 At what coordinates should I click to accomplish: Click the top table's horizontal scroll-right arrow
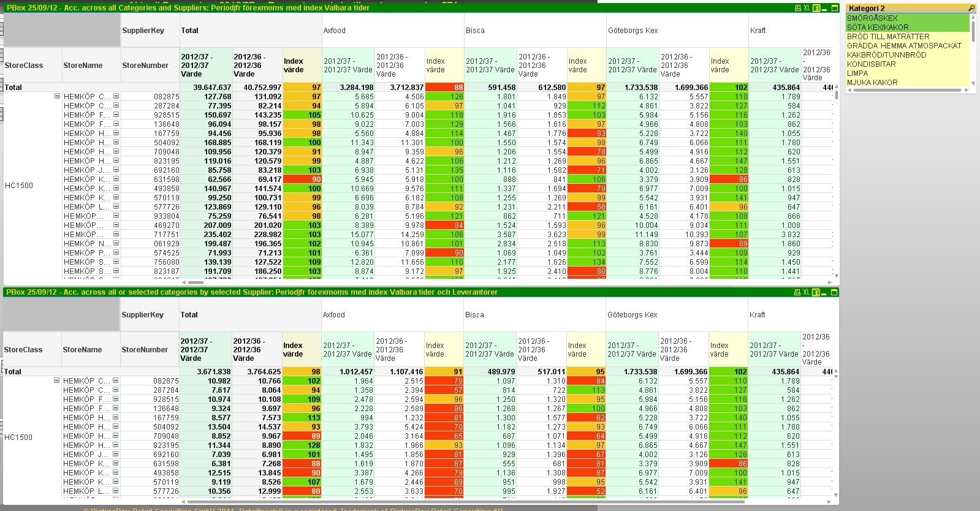(x=830, y=282)
